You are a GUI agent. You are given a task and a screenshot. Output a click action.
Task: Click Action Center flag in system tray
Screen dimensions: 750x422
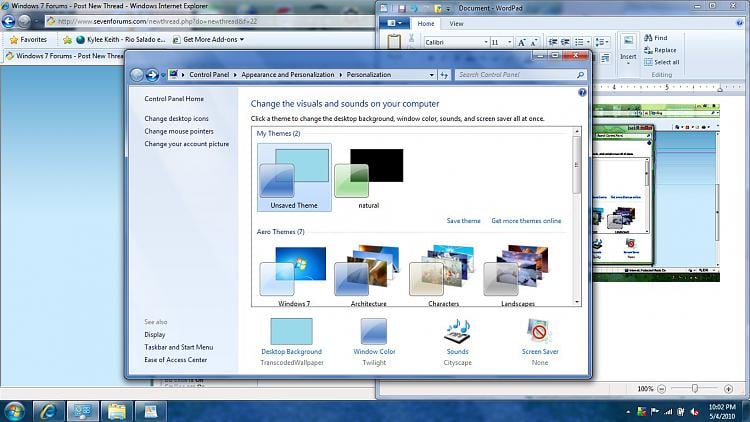(655, 411)
